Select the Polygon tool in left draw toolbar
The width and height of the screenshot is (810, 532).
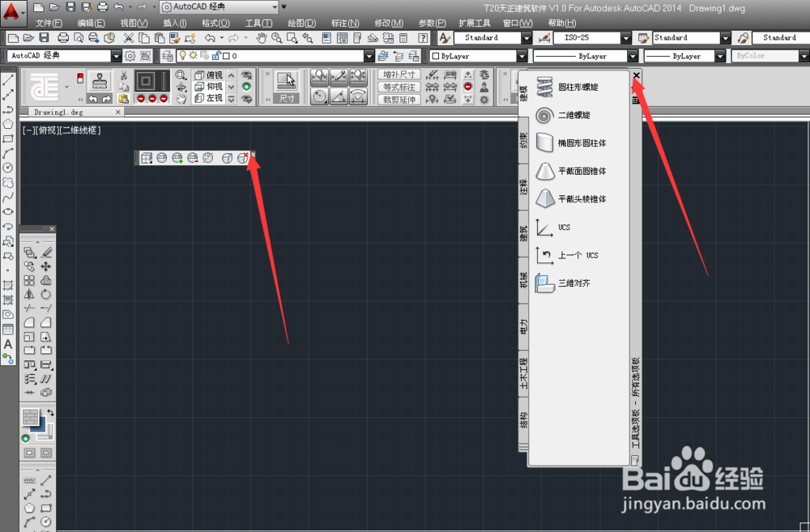8,124
